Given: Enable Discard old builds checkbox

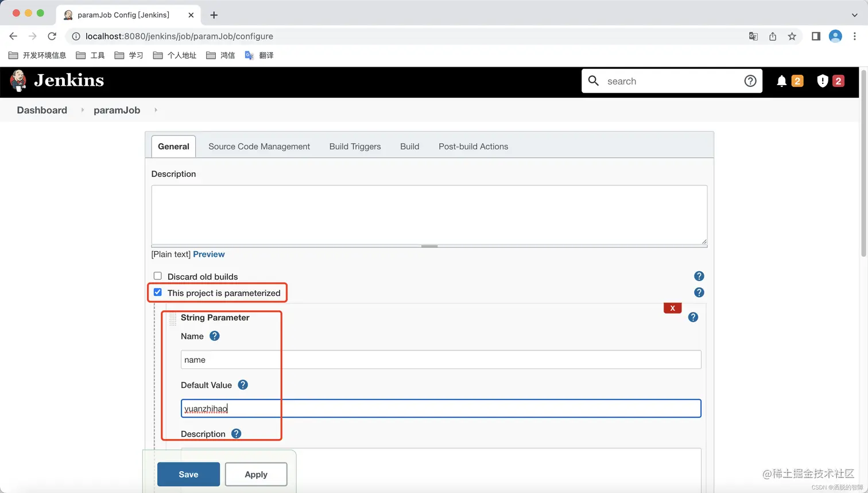Looking at the screenshot, I should click(x=158, y=276).
